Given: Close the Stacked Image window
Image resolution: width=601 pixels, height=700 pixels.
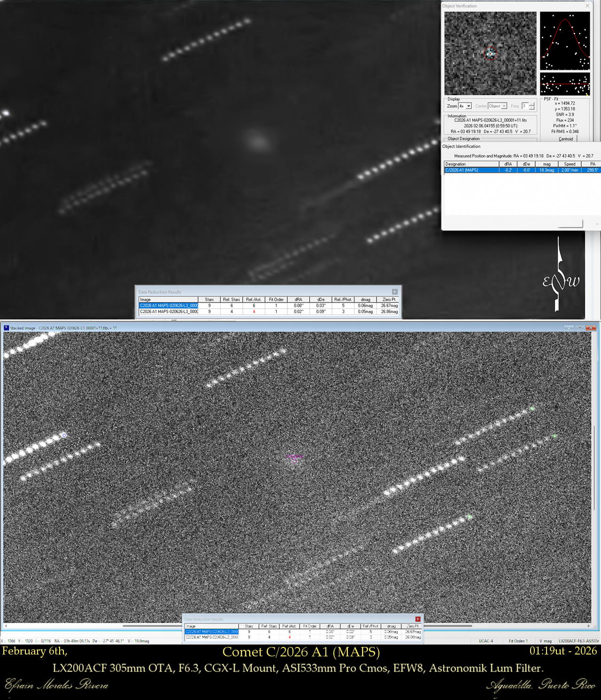Looking at the screenshot, I should 591,327.
